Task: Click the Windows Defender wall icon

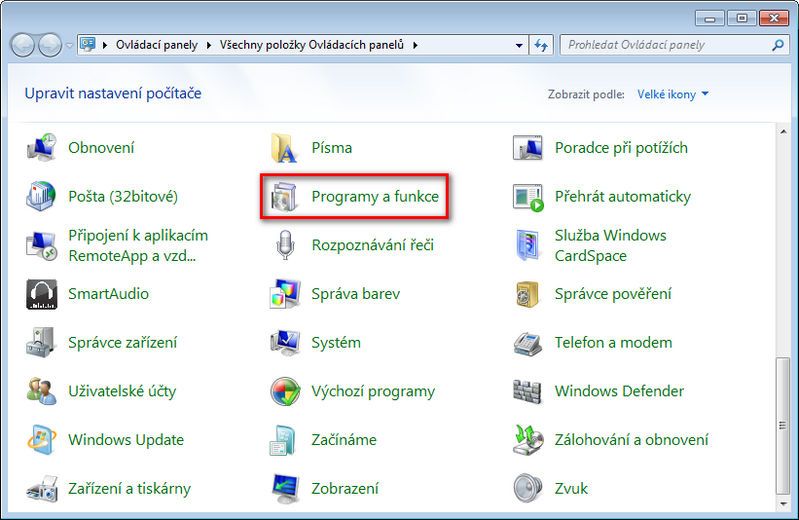Action: pyautogui.click(x=527, y=391)
